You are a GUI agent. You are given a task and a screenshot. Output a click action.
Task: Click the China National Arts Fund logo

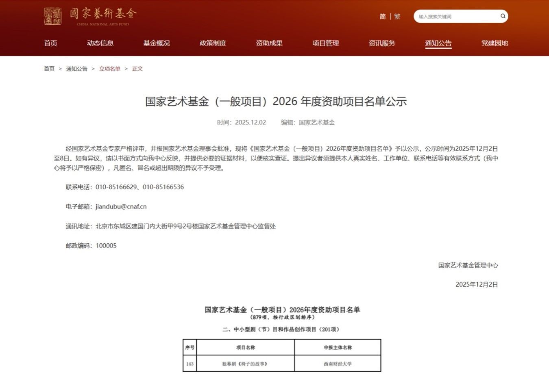click(x=90, y=16)
